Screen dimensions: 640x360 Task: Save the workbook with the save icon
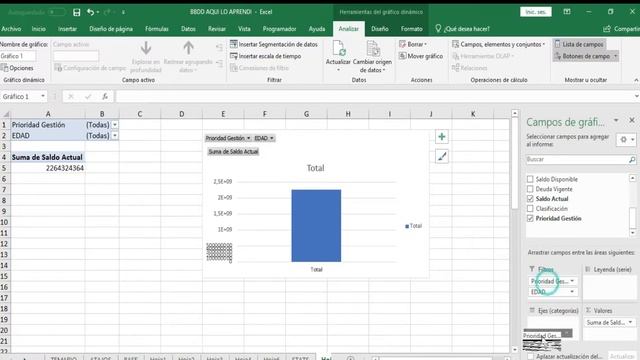coord(76,12)
